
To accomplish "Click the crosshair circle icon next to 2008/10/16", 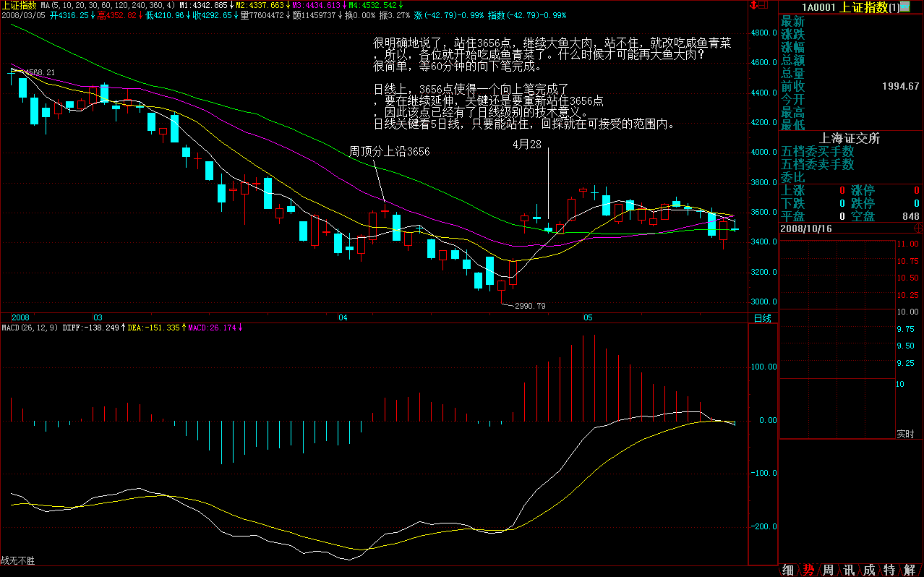I will (917, 228).
